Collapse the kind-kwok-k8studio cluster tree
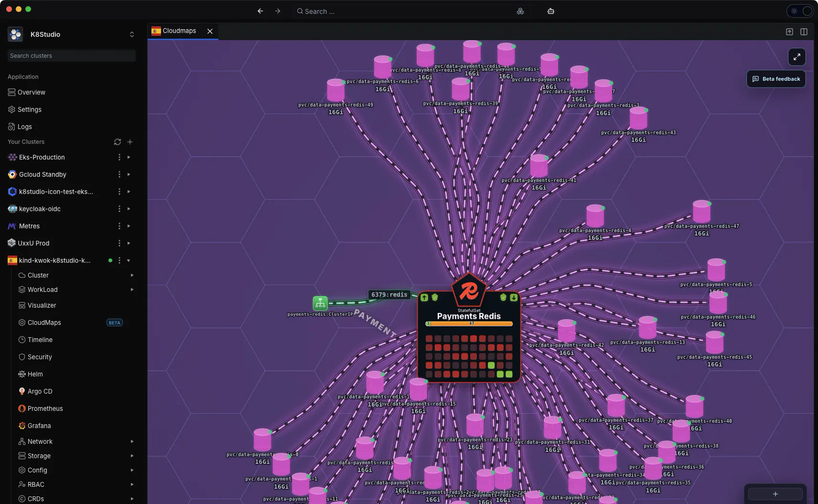 (129, 260)
